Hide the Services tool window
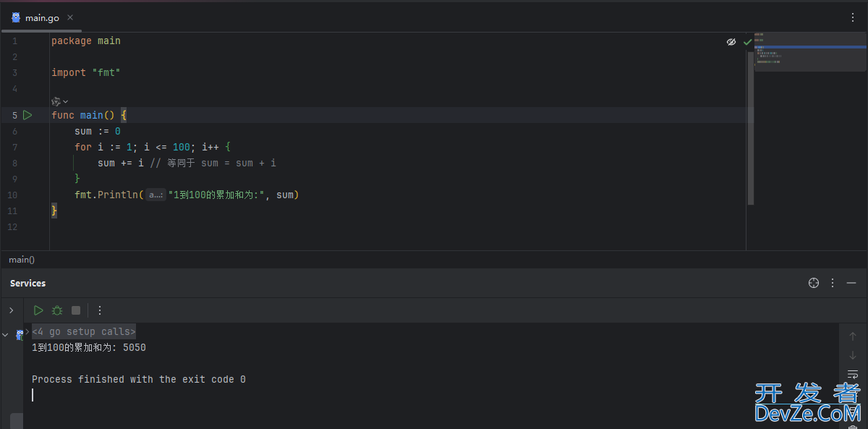 (x=851, y=283)
